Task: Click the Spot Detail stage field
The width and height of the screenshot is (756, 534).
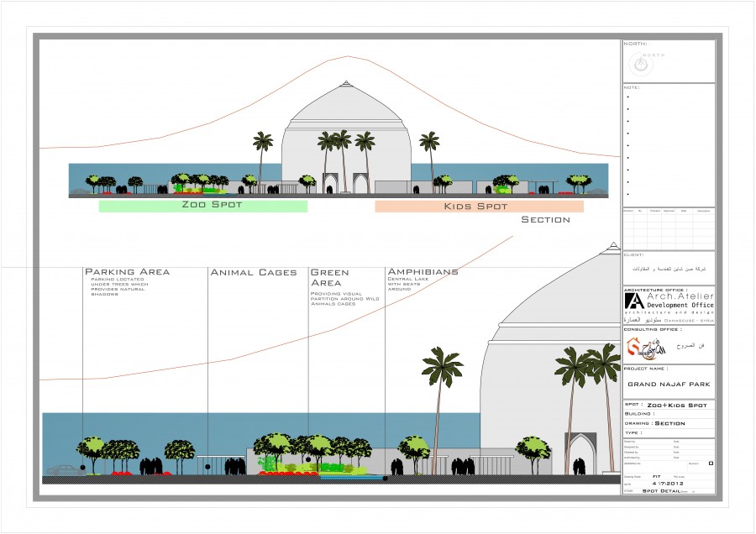Action: [660, 490]
